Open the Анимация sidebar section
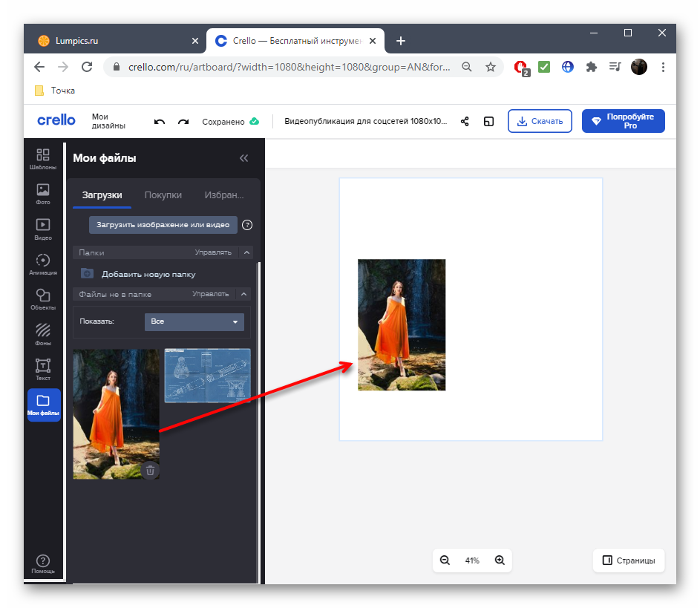This screenshot has height=608, width=700. click(43, 264)
